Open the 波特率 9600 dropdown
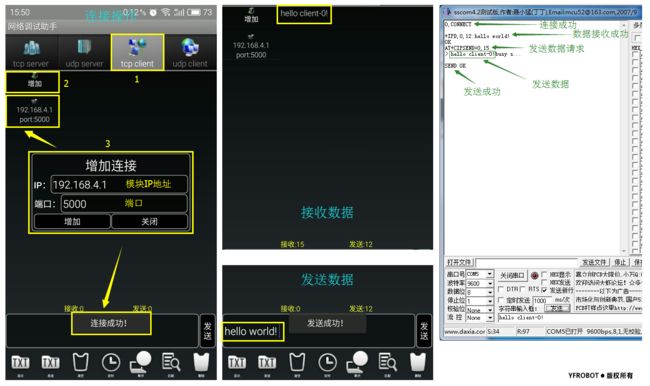 480,283
